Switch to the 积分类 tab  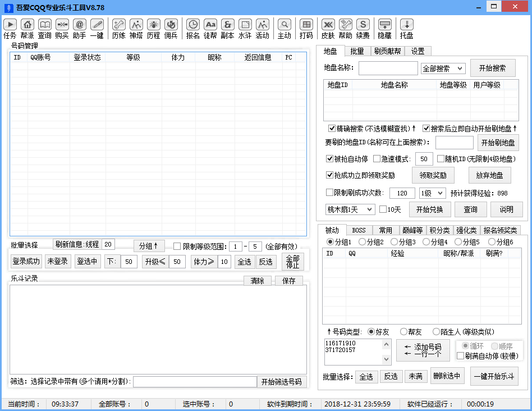[439, 230]
